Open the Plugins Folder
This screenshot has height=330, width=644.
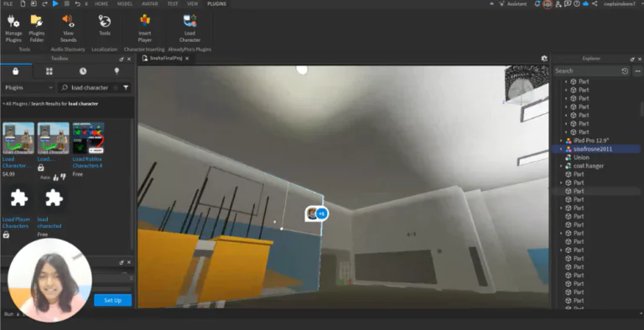[x=37, y=28]
